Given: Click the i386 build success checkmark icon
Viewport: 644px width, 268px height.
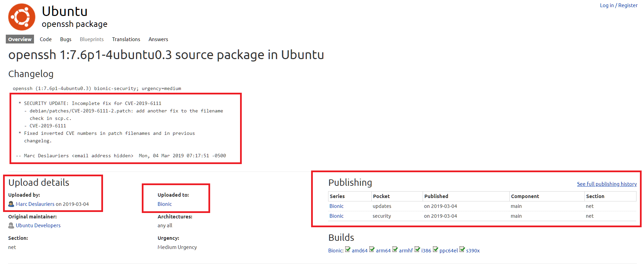Looking at the screenshot, I should (x=417, y=250).
